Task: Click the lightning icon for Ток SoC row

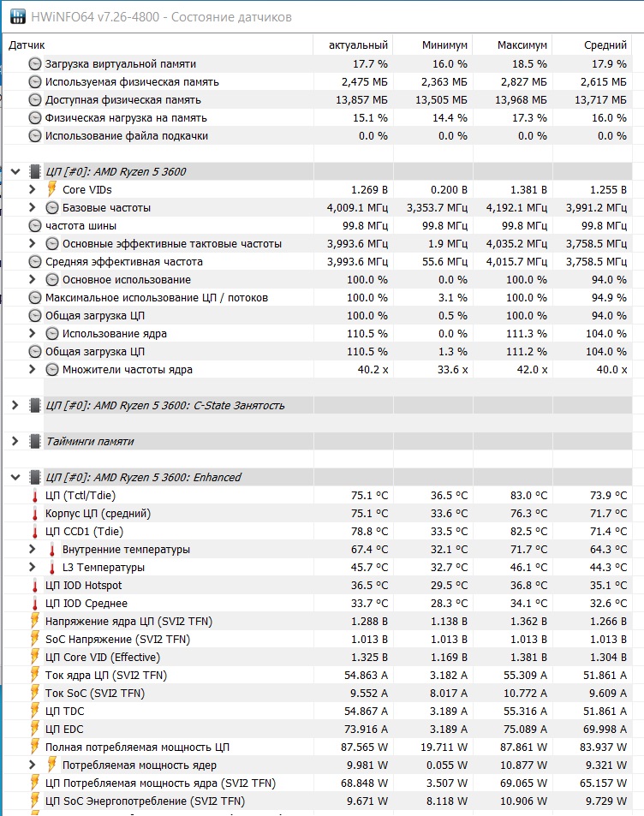Action: [35, 693]
